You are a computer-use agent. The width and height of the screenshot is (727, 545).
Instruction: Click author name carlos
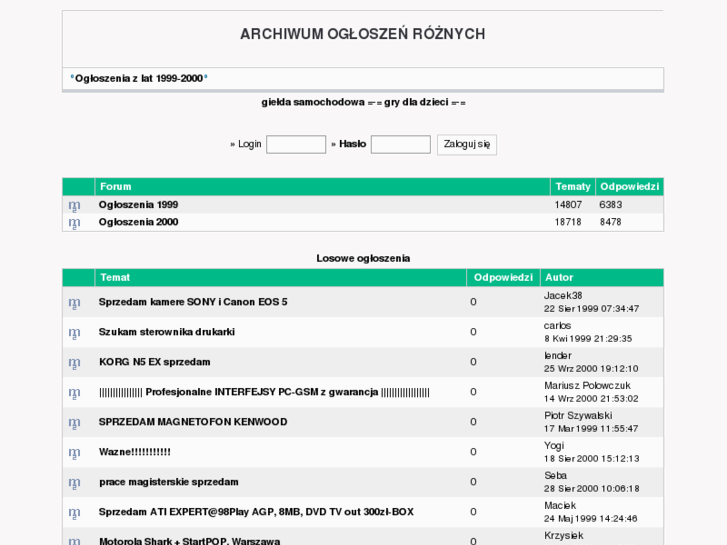[x=557, y=326]
